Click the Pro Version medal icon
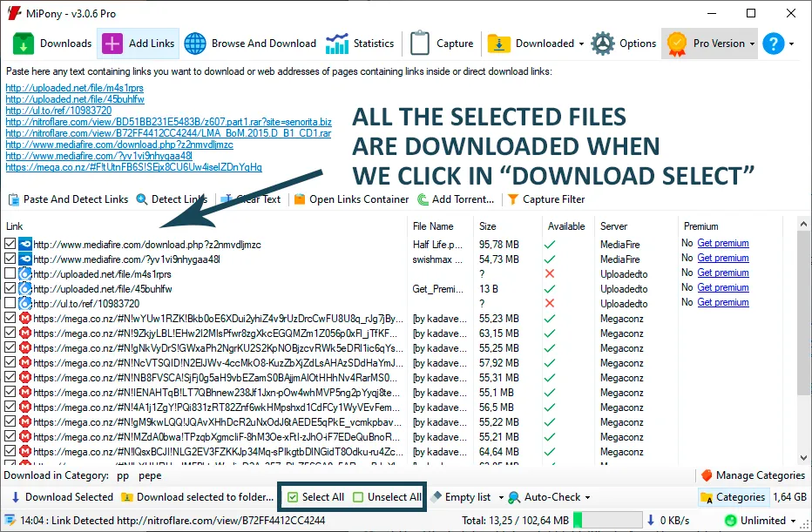The height and width of the screenshot is (532, 812). point(676,44)
